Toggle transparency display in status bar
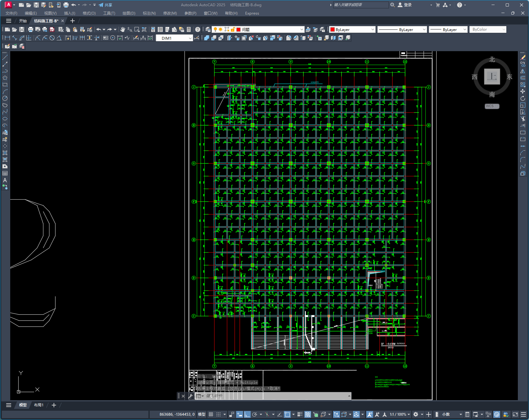The image size is (529, 420). tap(308, 414)
